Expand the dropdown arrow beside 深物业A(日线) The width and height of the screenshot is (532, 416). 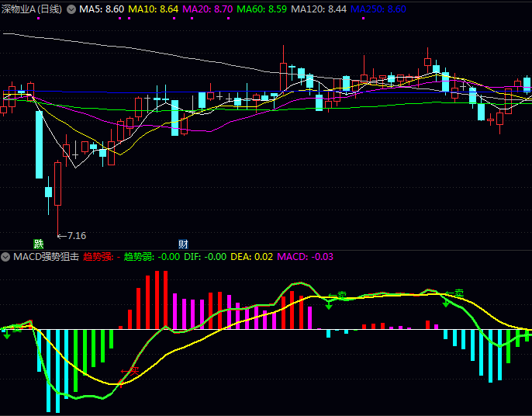tap(72, 9)
